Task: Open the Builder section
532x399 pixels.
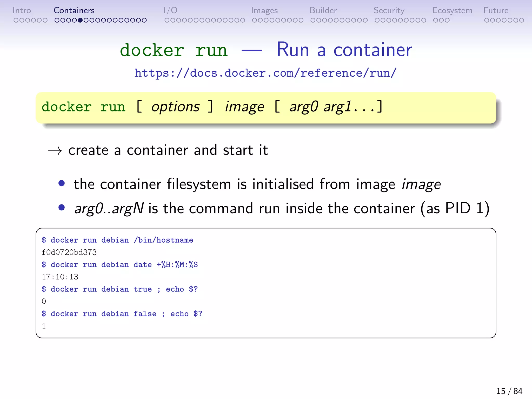Action: tap(323, 10)
